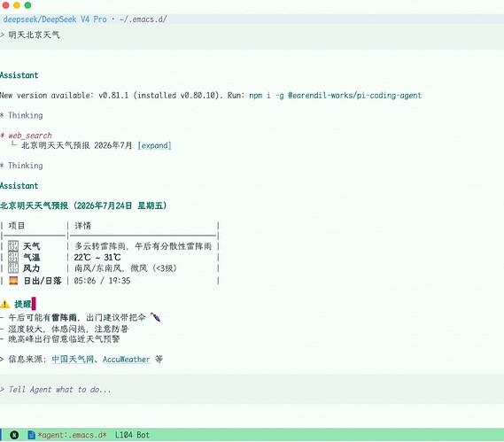Click the deepseek/DeepSeek V4 Pro model name
Screen dimensions: 504x442
[55, 19]
